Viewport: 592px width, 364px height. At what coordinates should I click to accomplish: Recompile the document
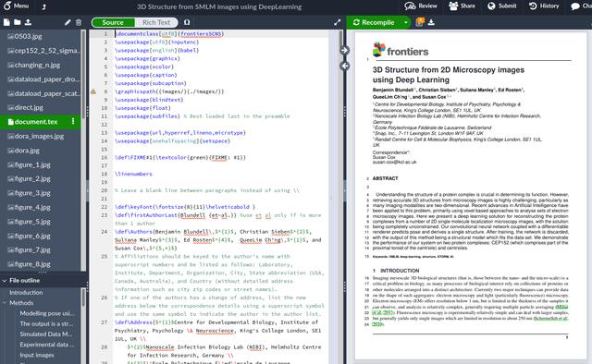coord(374,22)
